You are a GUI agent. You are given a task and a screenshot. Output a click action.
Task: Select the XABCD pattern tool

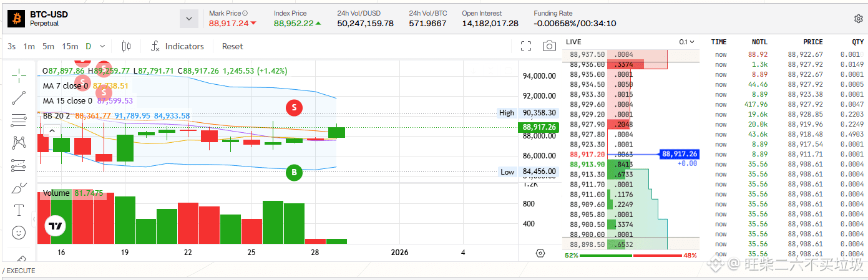19,142
